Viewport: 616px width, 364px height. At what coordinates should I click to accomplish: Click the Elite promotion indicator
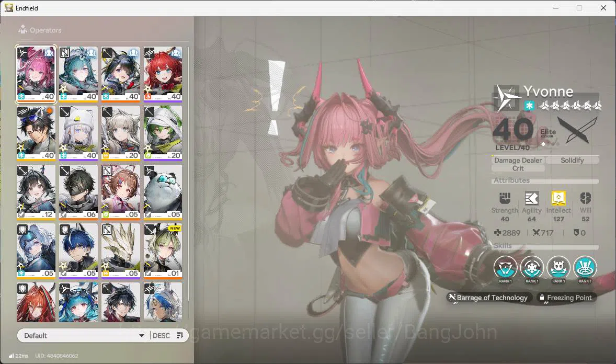click(x=547, y=133)
